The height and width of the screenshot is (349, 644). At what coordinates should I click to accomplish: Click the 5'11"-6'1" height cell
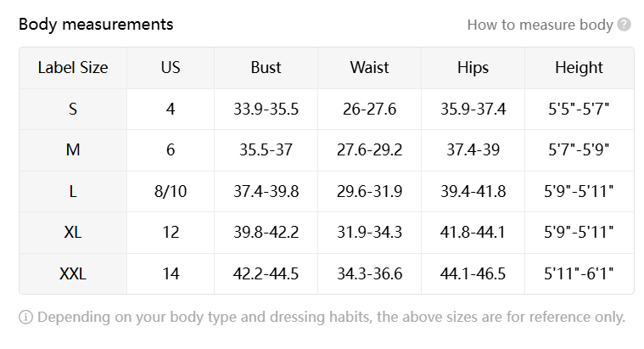(580, 273)
